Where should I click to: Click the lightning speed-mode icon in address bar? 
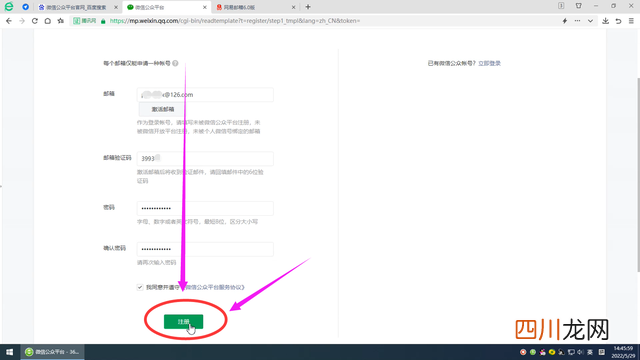point(565,21)
